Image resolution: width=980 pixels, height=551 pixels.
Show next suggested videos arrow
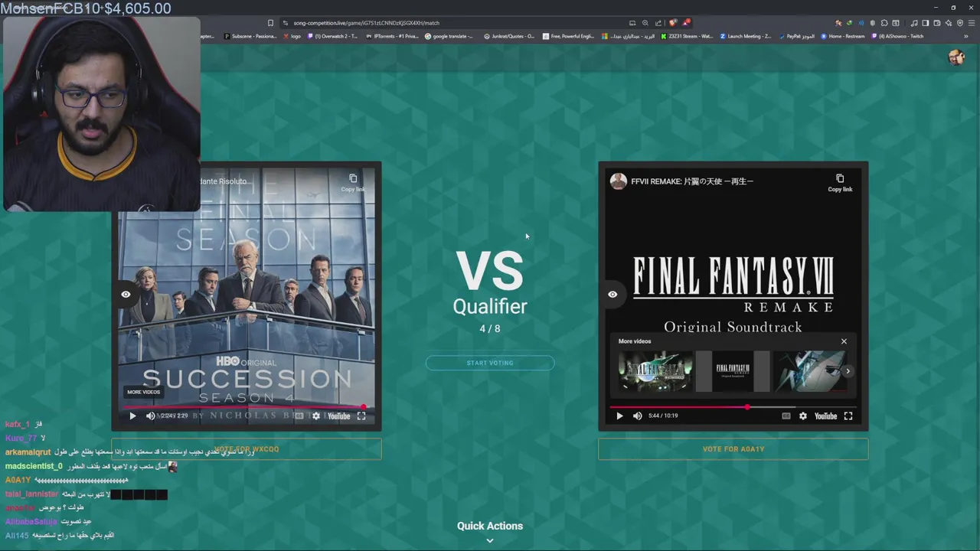pyautogui.click(x=848, y=371)
